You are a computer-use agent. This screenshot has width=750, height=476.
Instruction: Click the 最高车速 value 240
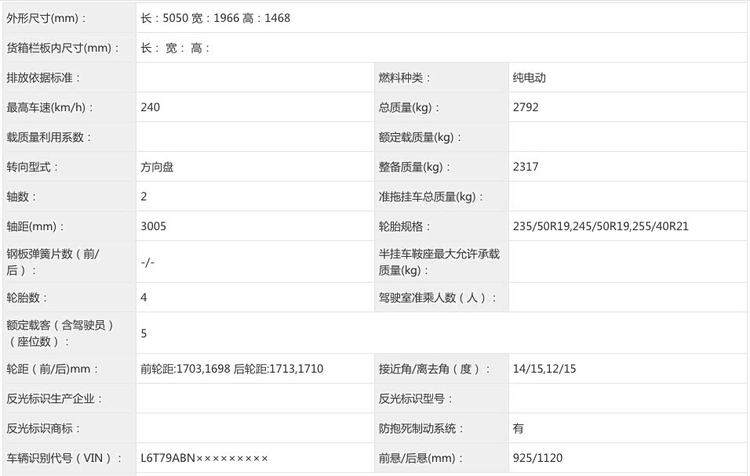click(151, 107)
